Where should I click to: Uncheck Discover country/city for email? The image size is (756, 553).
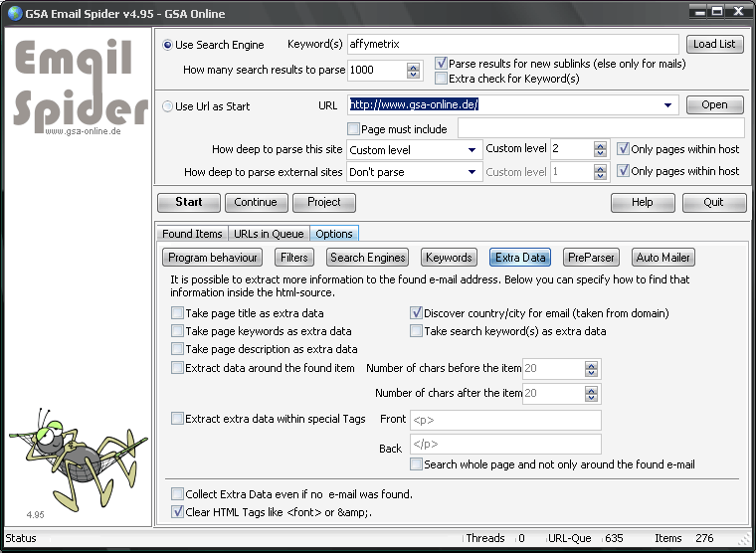tap(416, 313)
